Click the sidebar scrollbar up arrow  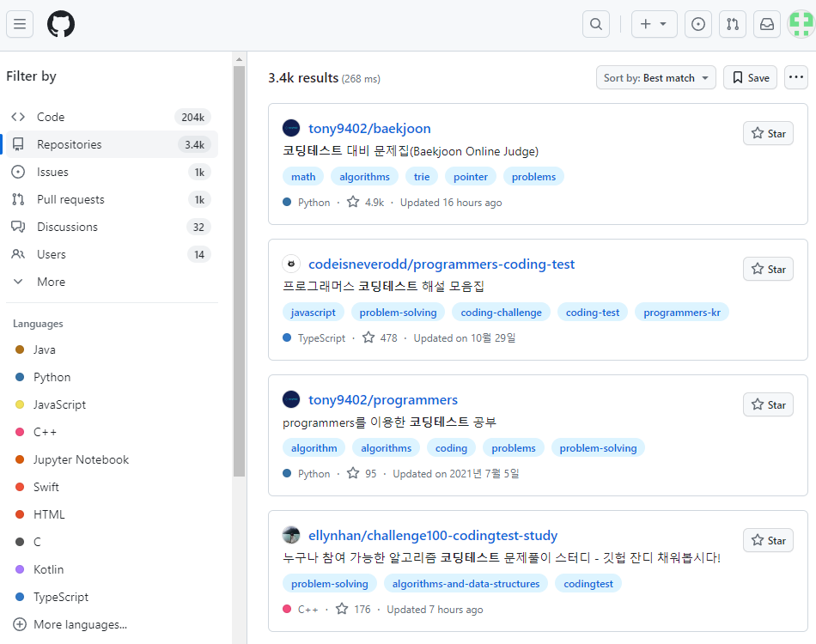(x=239, y=59)
